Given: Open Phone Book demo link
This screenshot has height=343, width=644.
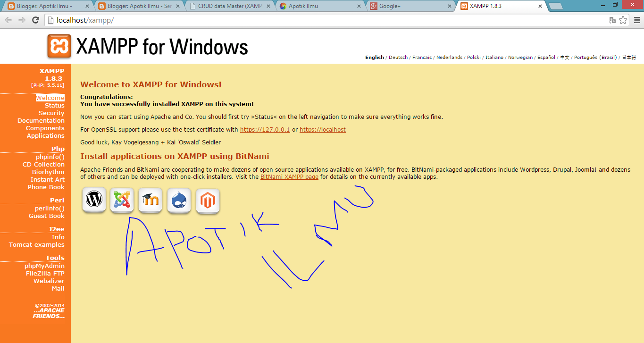Looking at the screenshot, I should 46,187.
